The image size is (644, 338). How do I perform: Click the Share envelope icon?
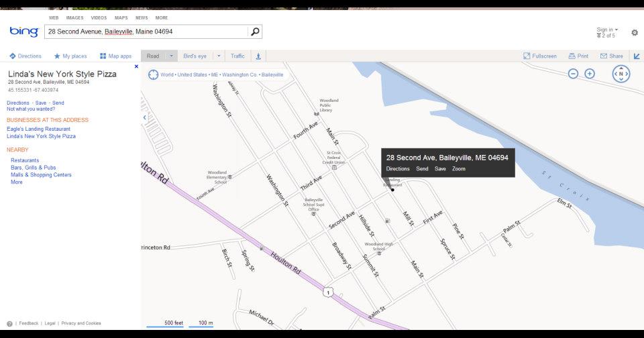coord(603,56)
